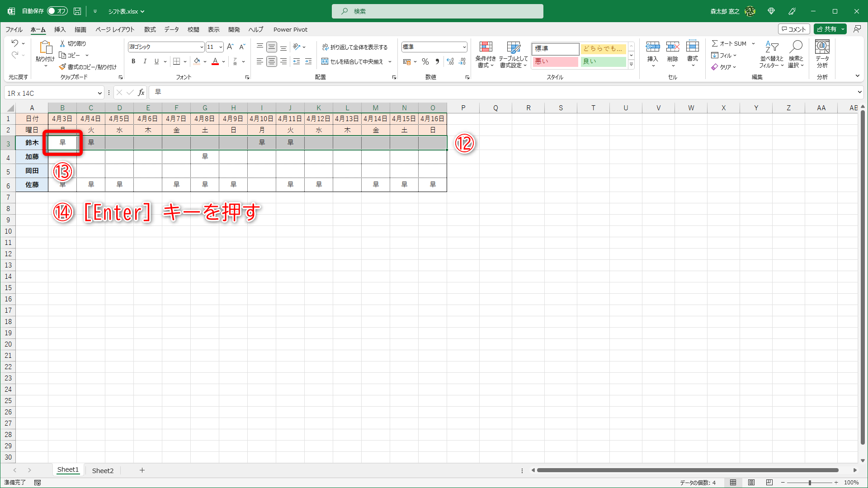Click the Increase Font Size icon
Image resolution: width=868 pixels, height=488 pixels.
(x=230, y=47)
